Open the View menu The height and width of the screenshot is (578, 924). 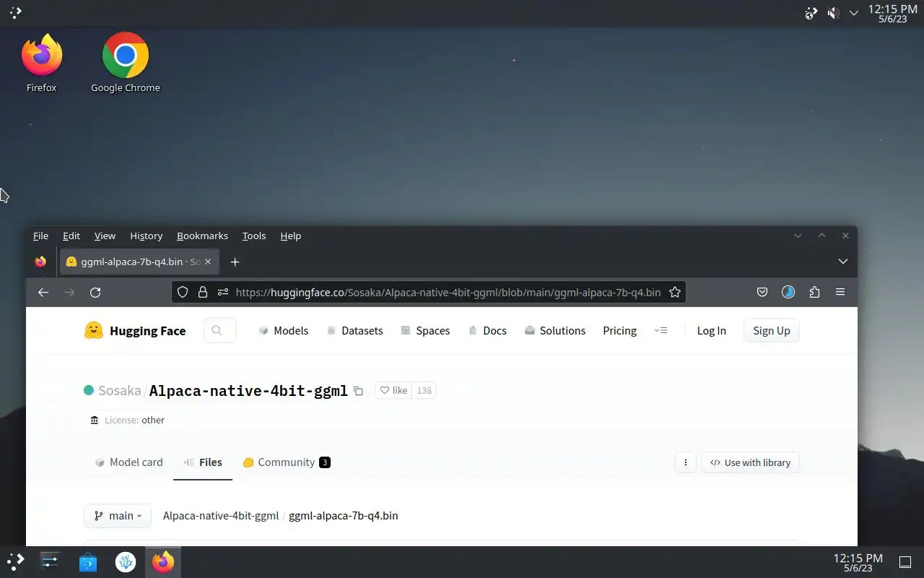coord(105,236)
